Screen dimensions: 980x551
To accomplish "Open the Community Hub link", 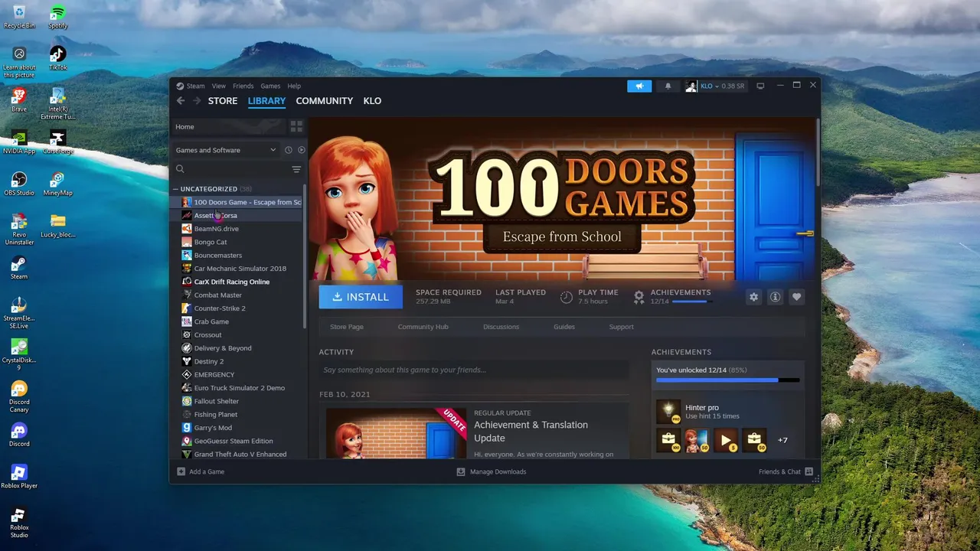I will point(423,327).
